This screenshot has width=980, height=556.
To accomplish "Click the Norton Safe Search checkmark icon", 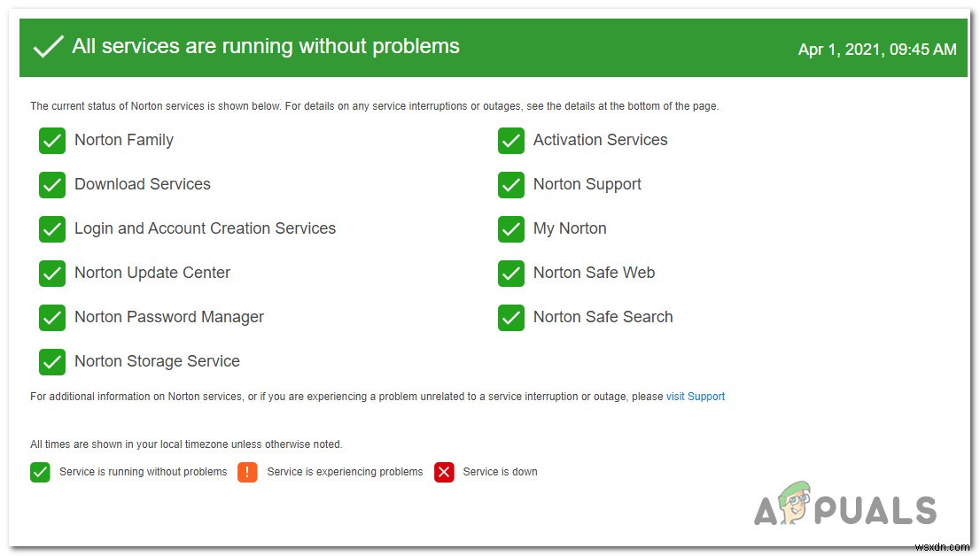I will 511,317.
